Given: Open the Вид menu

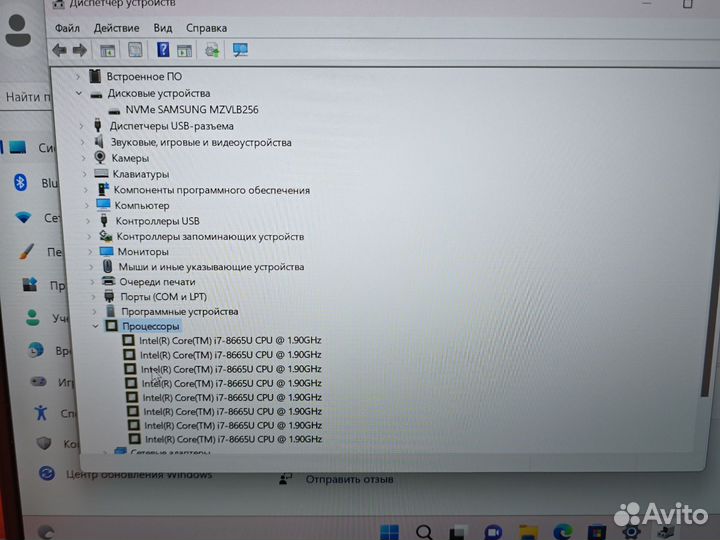Looking at the screenshot, I should 163,28.
